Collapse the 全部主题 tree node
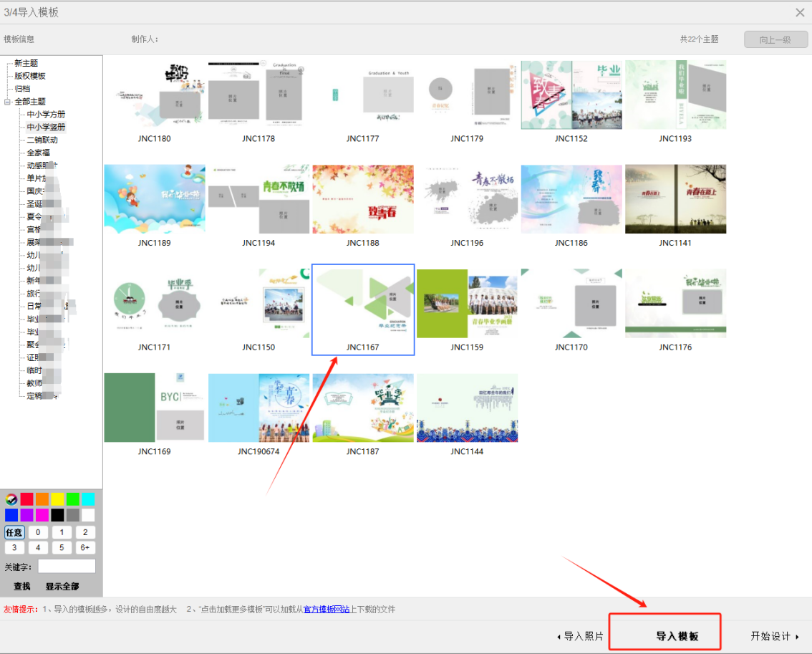 click(7, 102)
